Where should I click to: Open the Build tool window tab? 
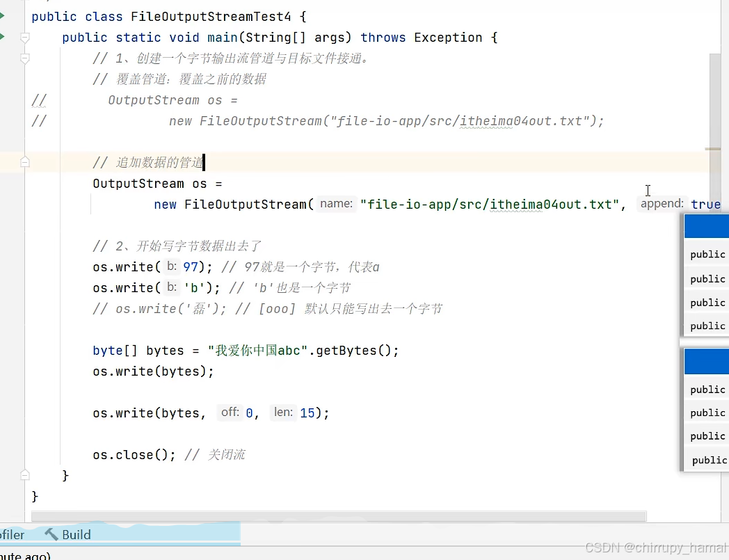pyautogui.click(x=68, y=534)
